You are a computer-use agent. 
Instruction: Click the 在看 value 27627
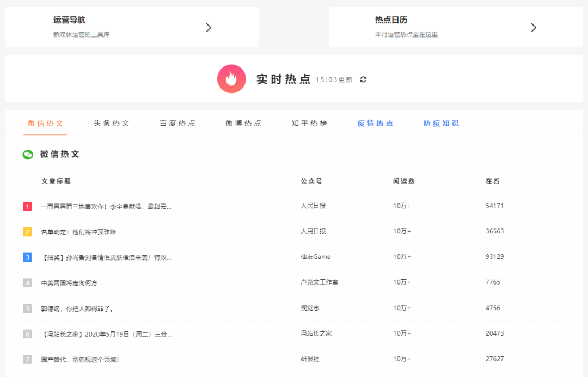[494, 359]
